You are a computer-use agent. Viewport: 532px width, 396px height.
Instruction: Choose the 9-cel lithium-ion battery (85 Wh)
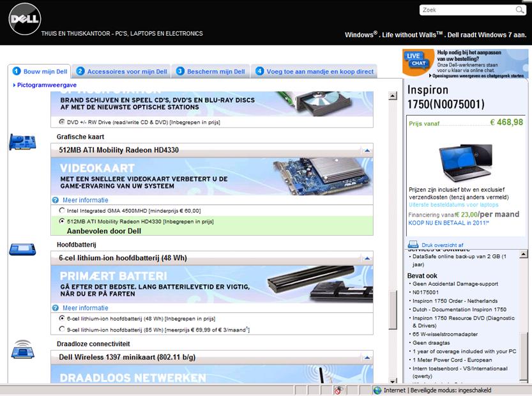[x=62, y=330]
